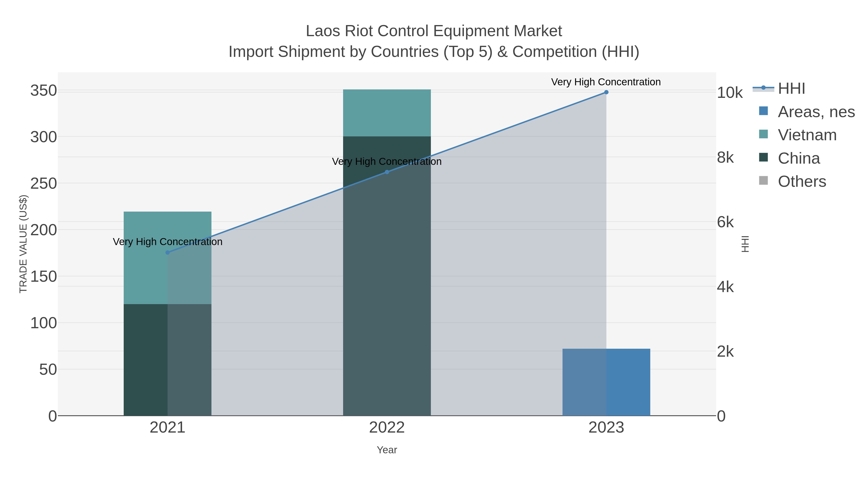The height and width of the screenshot is (488, 868).
Task: Click the 200 tick on the left axis
Action: click(x=44, y=230)
